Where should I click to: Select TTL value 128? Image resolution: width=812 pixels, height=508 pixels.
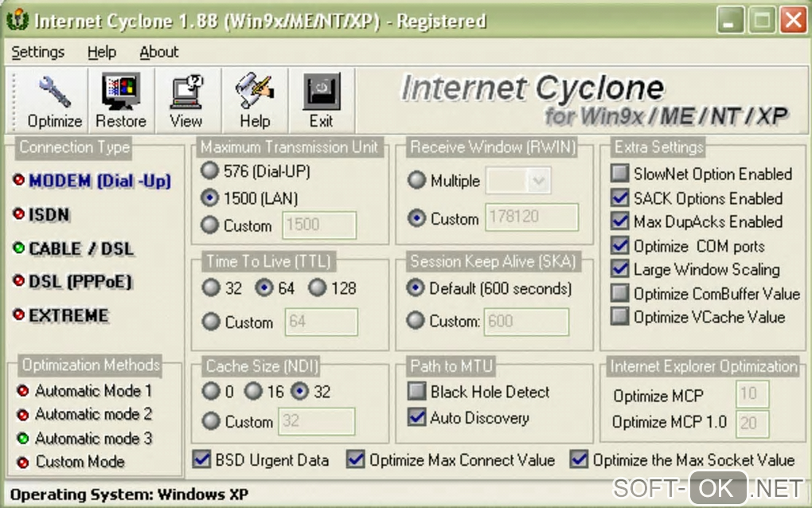coord(317,287)
